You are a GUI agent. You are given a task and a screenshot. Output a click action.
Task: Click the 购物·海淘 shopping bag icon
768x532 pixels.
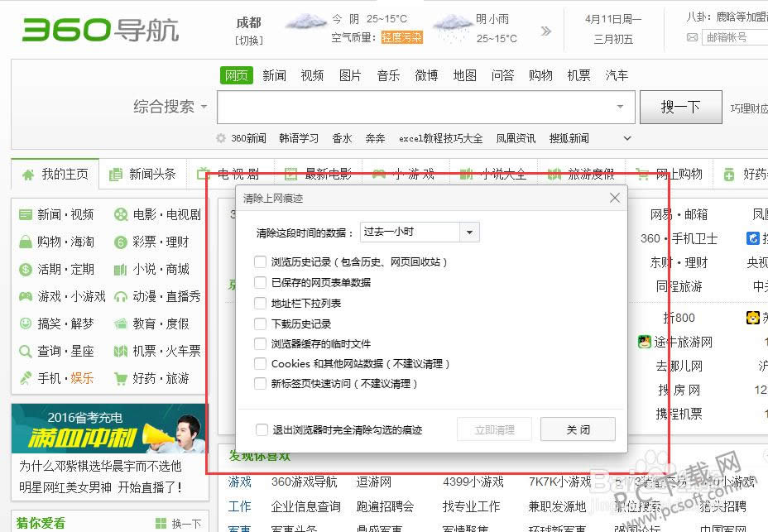26,242
